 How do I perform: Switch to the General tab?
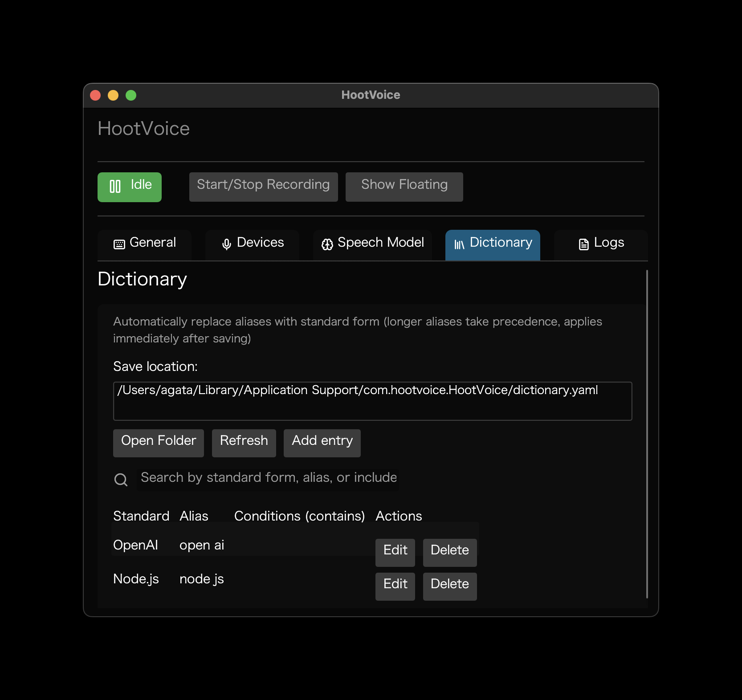click(145, 244)
